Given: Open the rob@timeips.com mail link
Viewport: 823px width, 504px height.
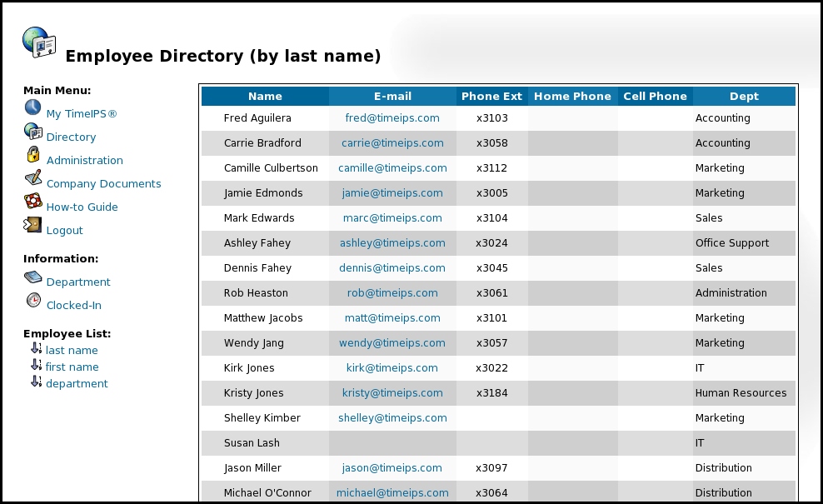Looking at the screenshot, I should pos(392,293).
